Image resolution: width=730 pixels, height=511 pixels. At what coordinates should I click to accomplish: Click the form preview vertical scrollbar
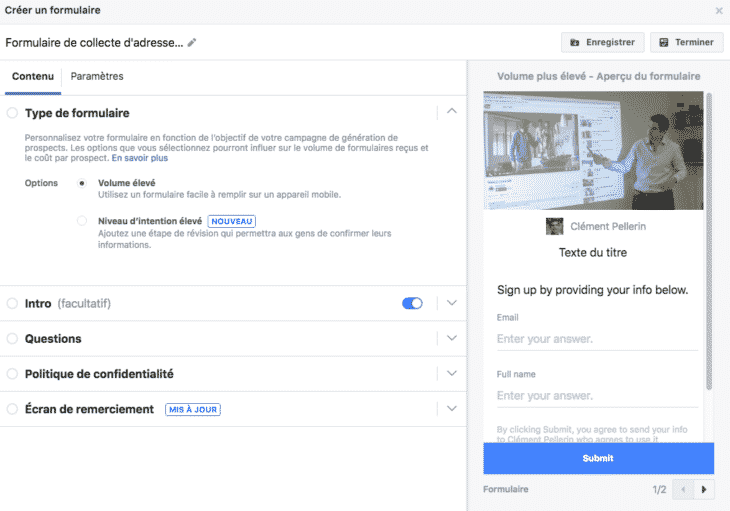[709, 240]
